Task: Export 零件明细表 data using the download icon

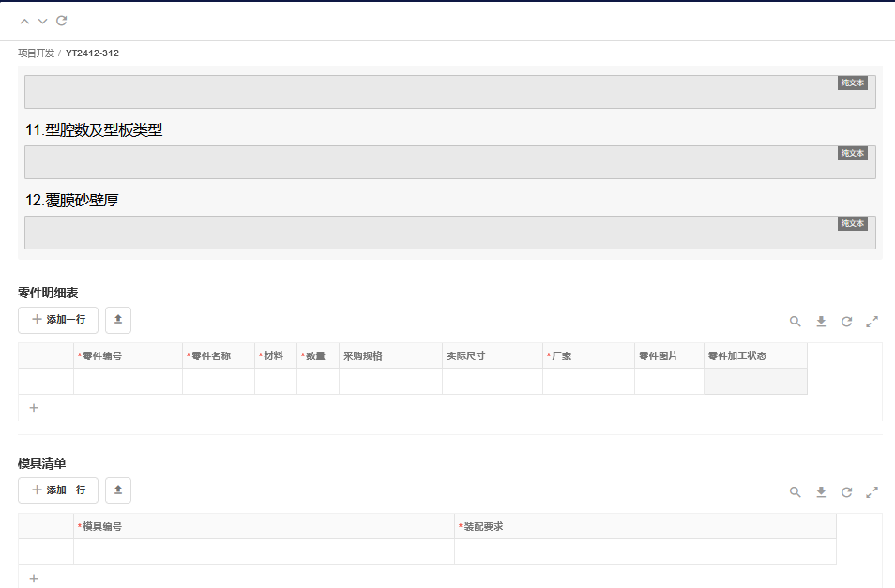Action: 820,320
